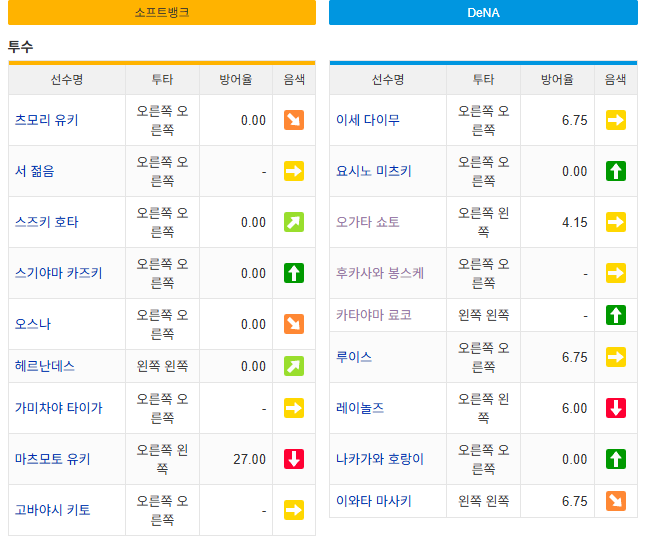
Task: Open player link 마츠모토 유키
Action: pyautogui.click(x=53, y=459)
